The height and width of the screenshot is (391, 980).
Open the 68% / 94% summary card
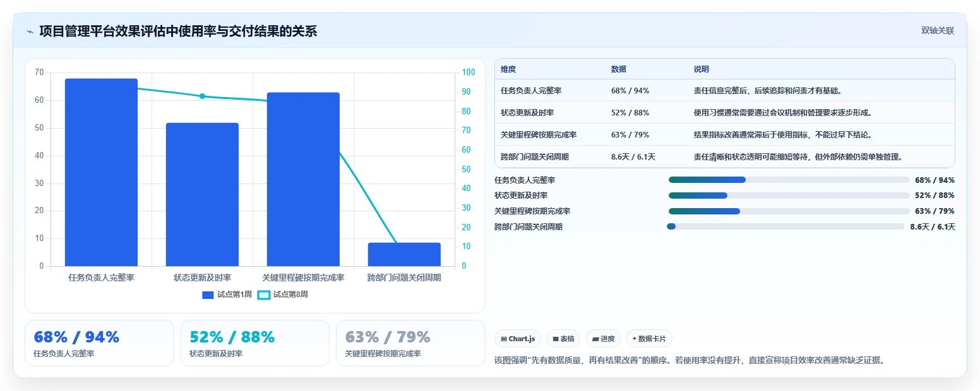tap(99, 343)
